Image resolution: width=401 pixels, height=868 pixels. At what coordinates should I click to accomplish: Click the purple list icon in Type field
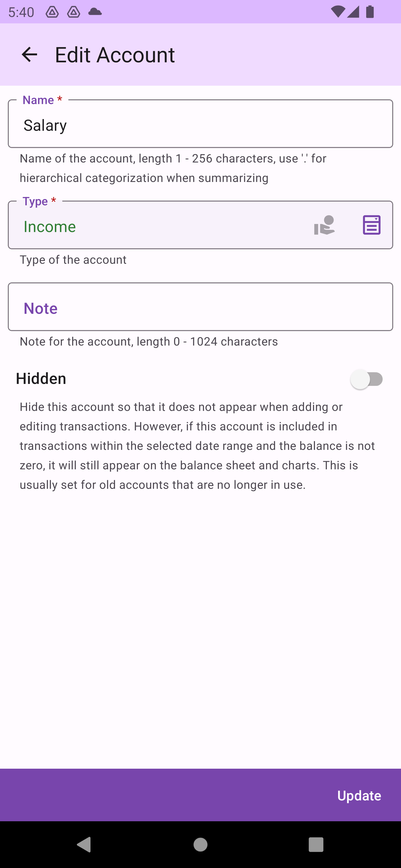point(371,225)
